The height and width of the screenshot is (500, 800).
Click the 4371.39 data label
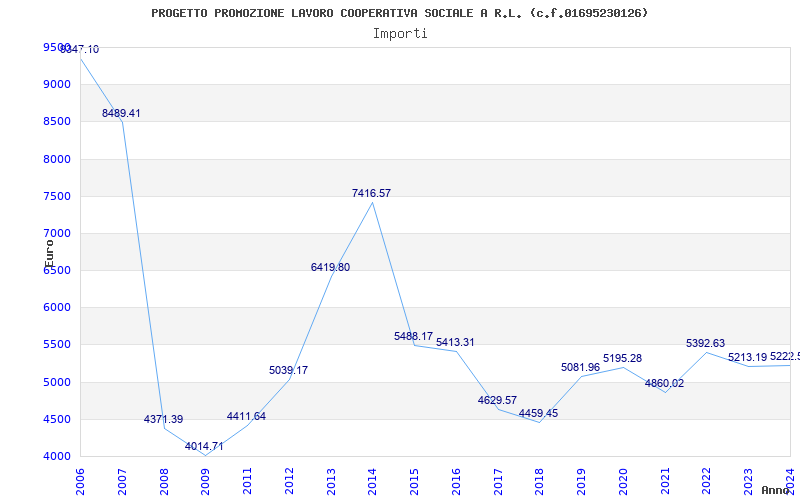[x=163, y=419]
